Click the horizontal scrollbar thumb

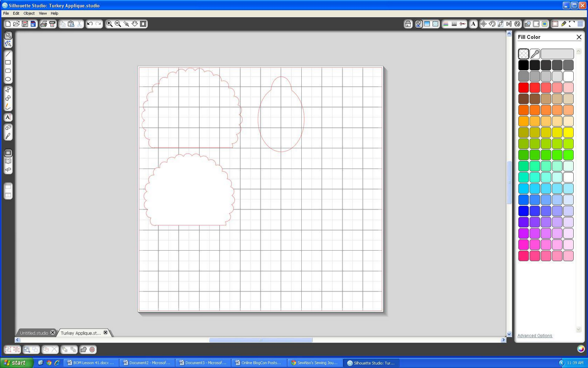[x=261, y=340]
